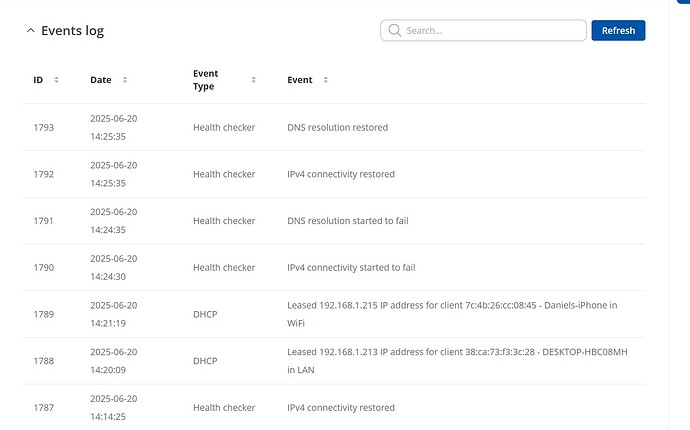Select ID cell 1787
The width and height of the screenshot is (690, 430).
[x=44, y=407]
